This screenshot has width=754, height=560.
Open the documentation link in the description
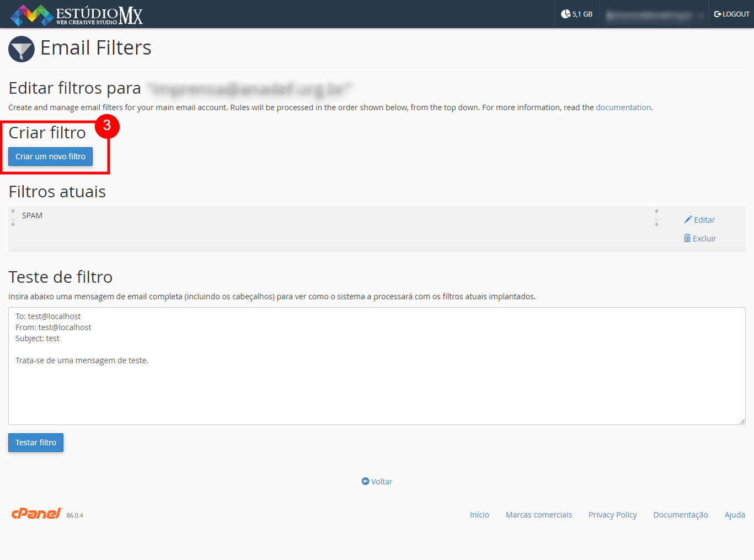click(x=623, y=107)
